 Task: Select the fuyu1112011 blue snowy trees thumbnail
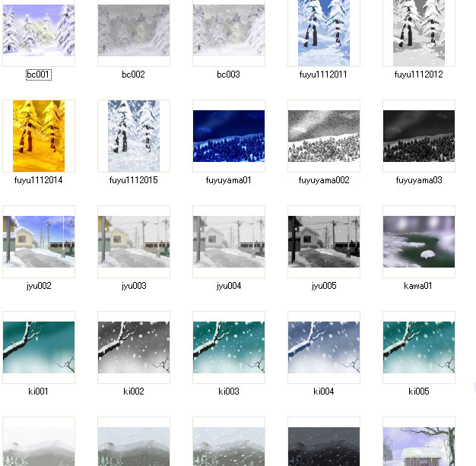pyautogui.click(x=324, y=33)
